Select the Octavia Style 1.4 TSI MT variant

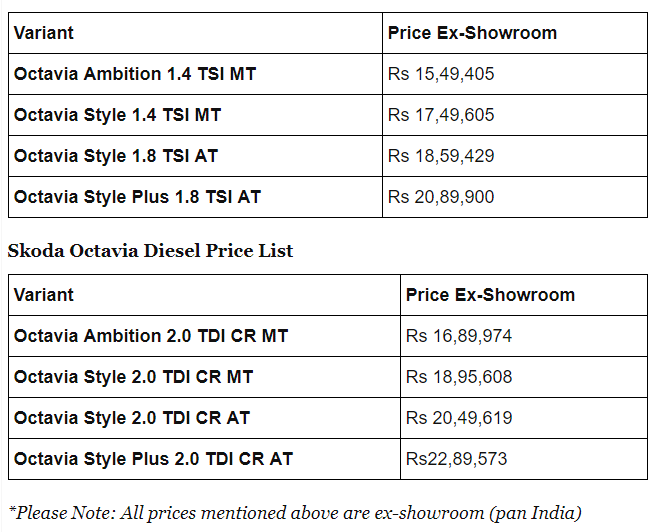pyautogui.click(x=117, y=115)
